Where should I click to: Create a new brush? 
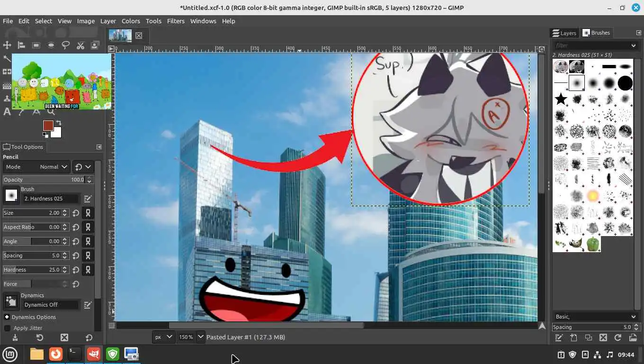[x=574, y=337]
